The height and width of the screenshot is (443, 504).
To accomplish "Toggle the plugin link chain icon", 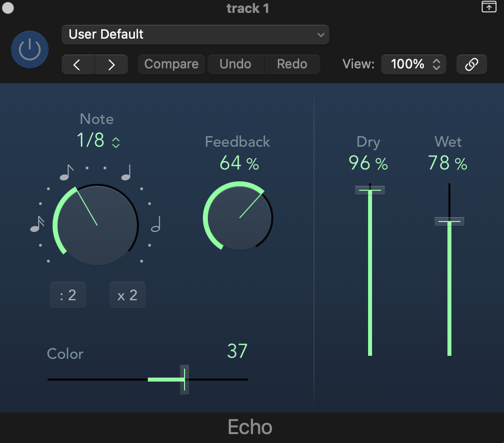I will coord(472,64).
